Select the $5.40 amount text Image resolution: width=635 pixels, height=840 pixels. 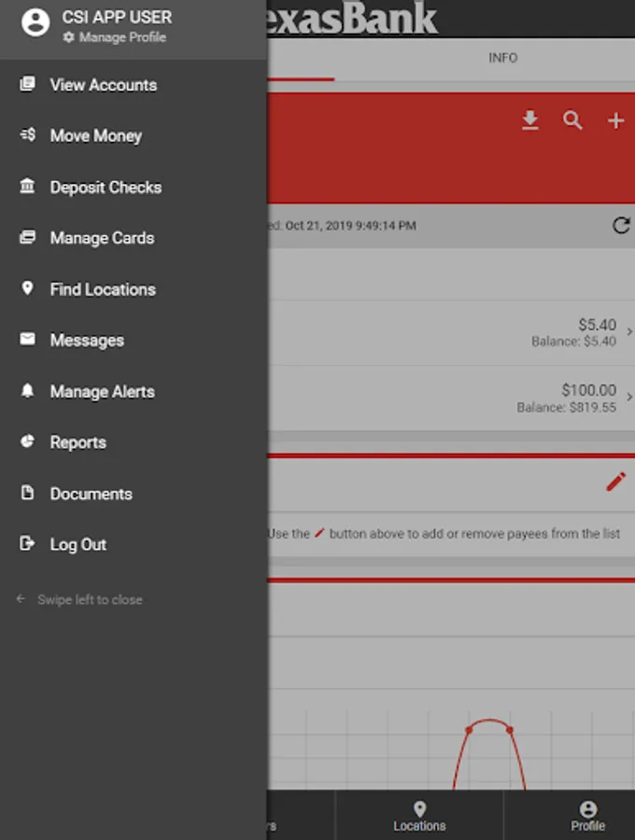[597, 325]
